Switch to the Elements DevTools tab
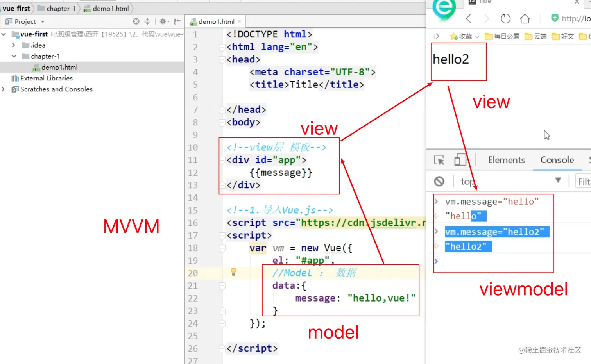 tap(507, 160)
